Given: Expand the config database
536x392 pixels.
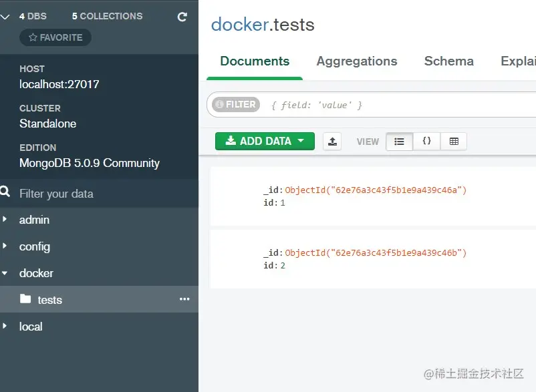Looking at the screenshot, I should (x=5, y=246).
